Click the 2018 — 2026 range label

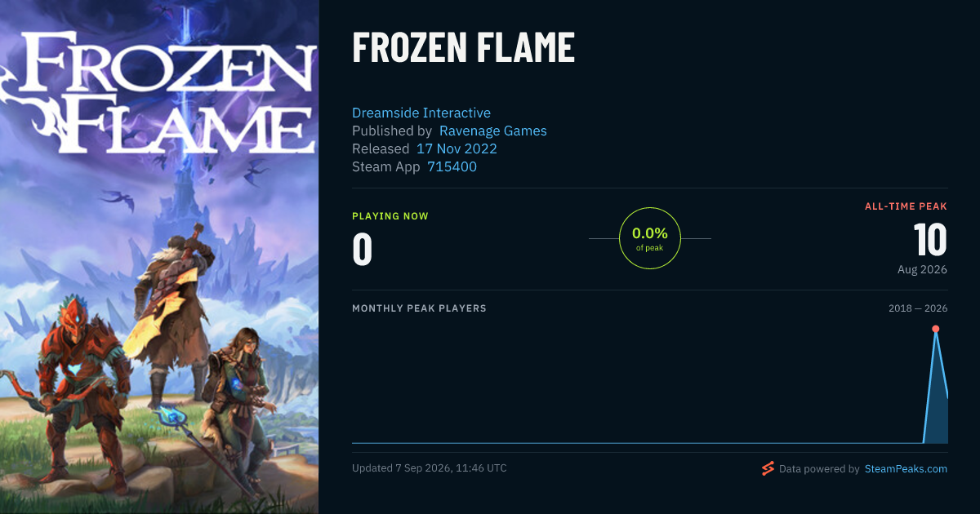918,308
